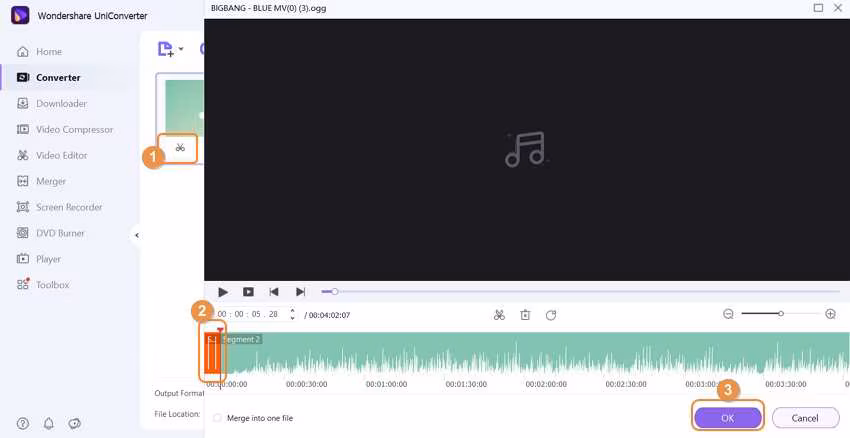Image resolution: width=850 pixels, height=438 pixels.
Task: Stop the audio playback
Action: (x=248, y=292)
